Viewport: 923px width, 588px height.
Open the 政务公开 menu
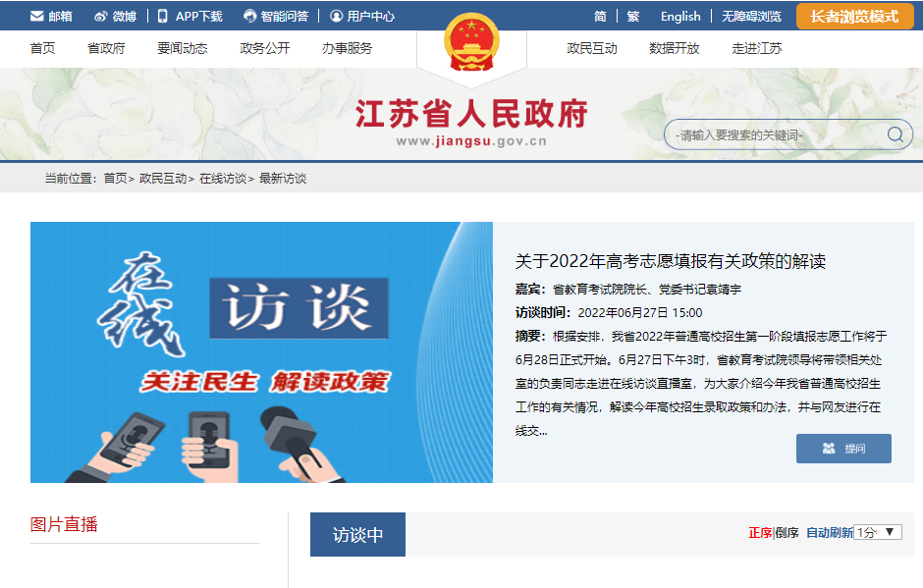coord(265,48)
